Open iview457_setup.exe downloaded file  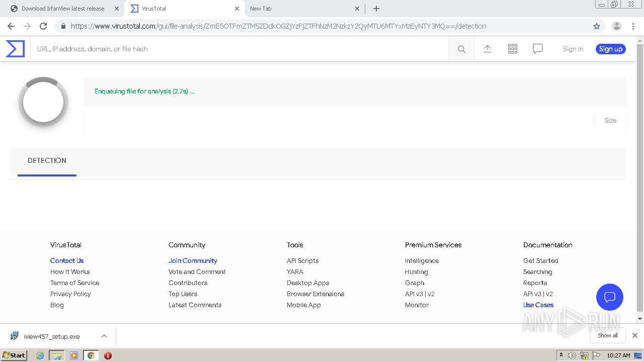point(52,336)
